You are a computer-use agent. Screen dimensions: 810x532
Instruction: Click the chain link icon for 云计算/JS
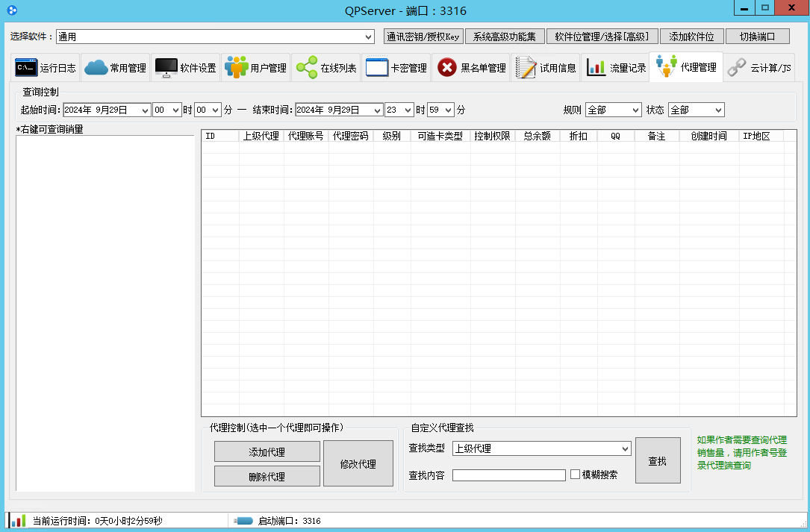point(737,68)
